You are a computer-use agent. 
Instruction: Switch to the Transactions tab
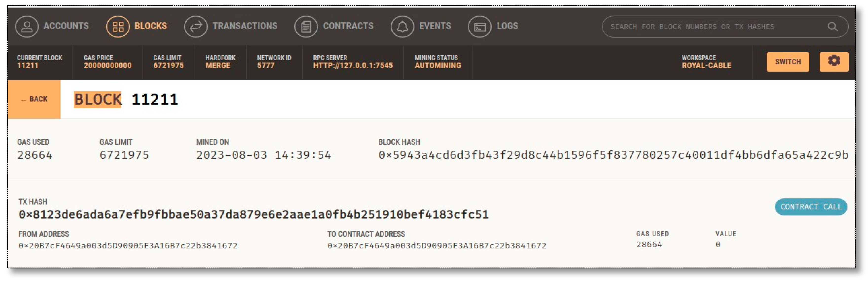pyautogui.click(x=245, y=26)
